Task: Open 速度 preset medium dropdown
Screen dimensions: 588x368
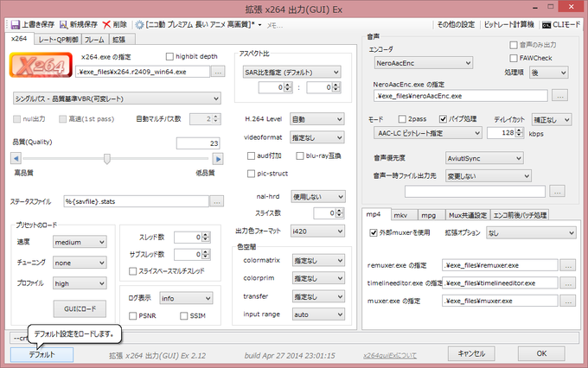Action: click(x=80, y=242)
